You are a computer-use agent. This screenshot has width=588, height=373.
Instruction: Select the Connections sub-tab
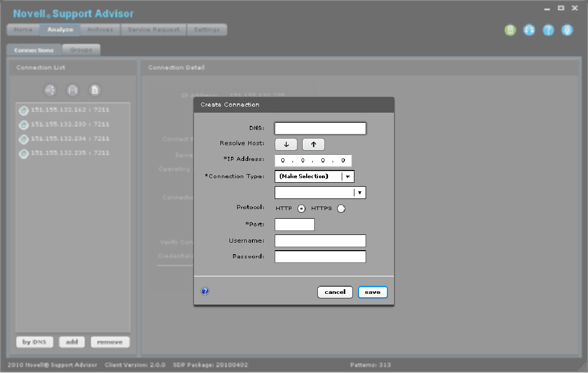(x=34, y=50)
